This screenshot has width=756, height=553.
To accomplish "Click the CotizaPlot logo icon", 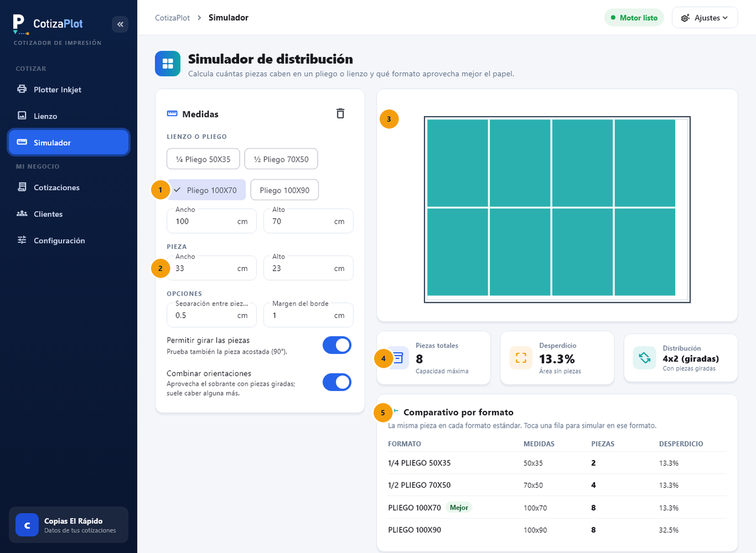I will click(x=20, y=24).
